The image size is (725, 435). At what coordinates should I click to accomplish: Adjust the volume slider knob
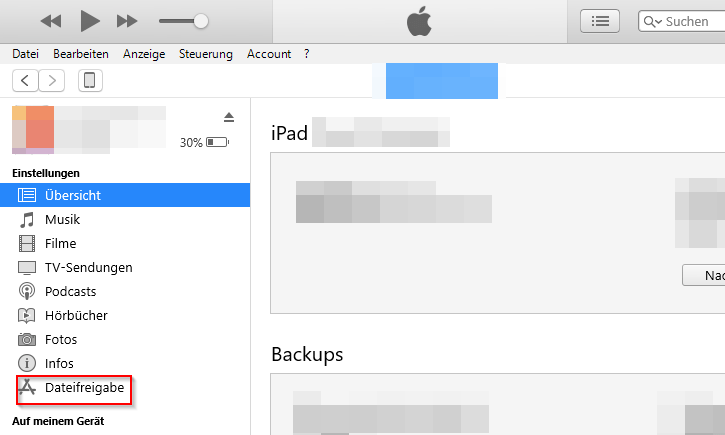(201, 20)
